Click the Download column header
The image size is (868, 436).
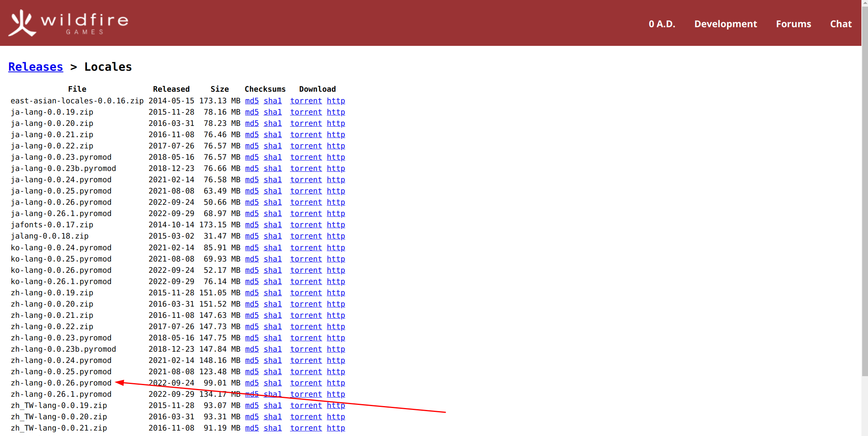point(317,89)
